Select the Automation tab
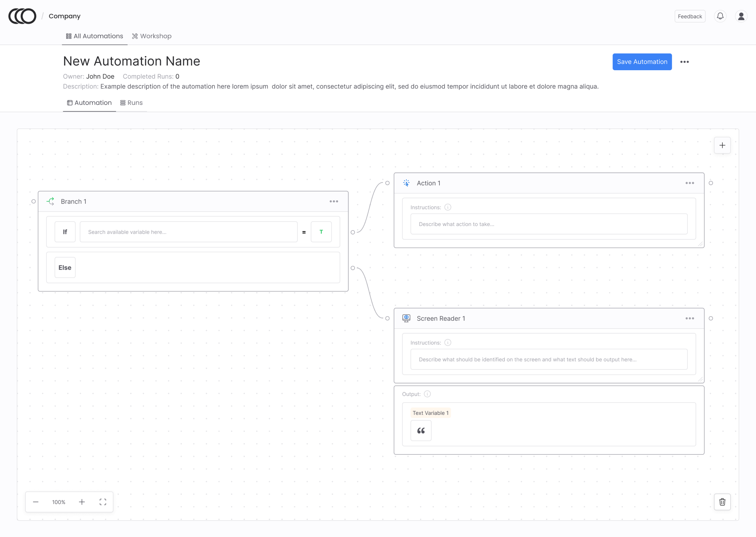The image size is (756, 537). 89,103
